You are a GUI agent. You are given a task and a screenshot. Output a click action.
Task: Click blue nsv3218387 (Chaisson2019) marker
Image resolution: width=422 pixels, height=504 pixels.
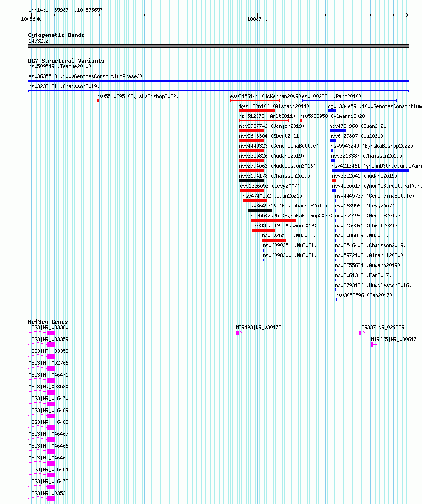coord(333,161)
